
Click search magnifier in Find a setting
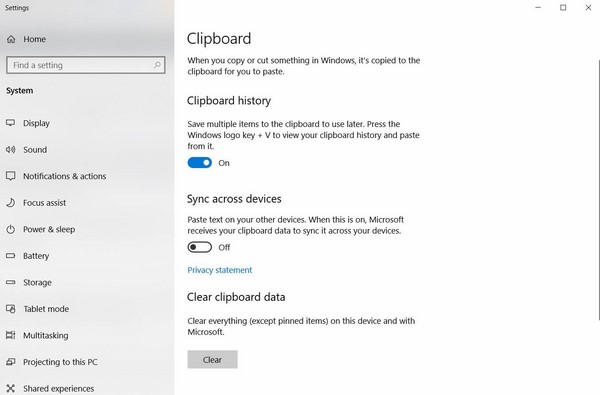[157, 65]
